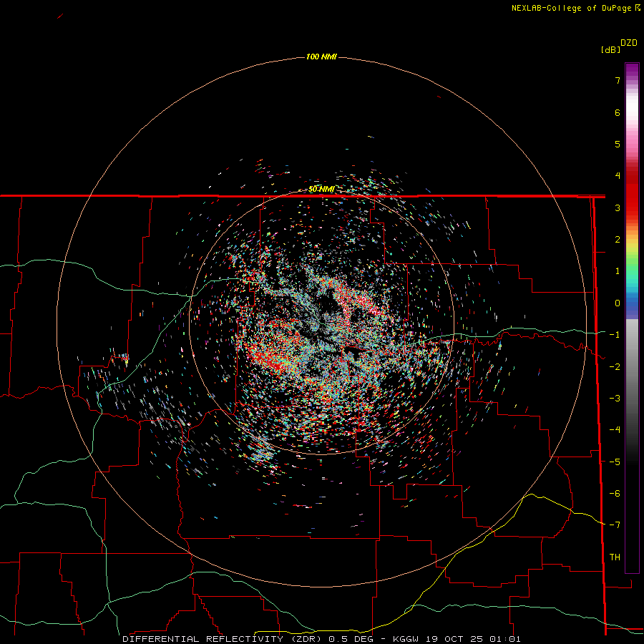The image size is (644, 644).
Task: Click the -7 value on the color scale
Action: coord(615,525)
